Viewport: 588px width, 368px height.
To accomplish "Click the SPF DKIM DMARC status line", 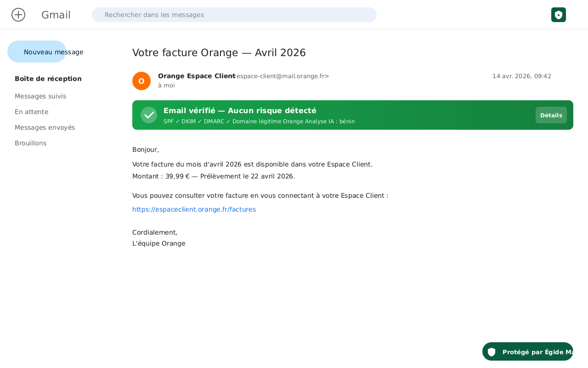I will click(x=259, y=121).
